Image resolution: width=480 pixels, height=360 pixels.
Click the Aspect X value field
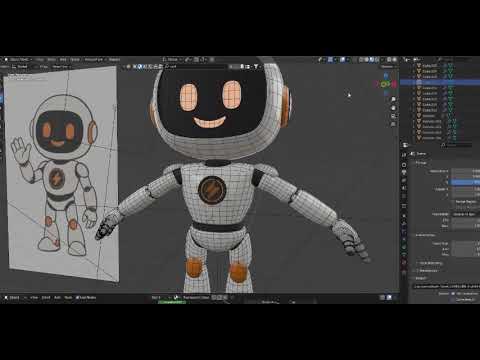click(466, 189)
